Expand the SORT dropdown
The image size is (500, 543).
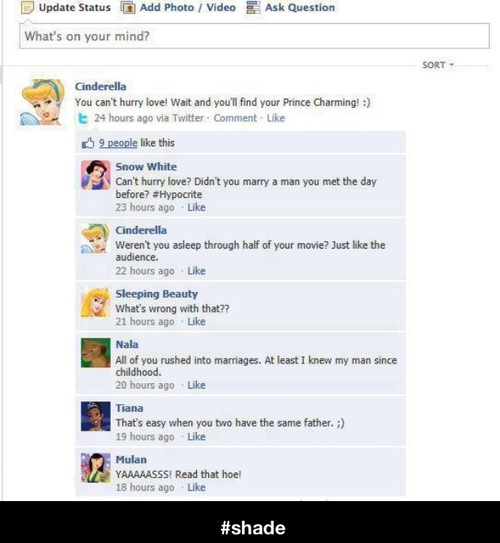[x=438, y=65]
